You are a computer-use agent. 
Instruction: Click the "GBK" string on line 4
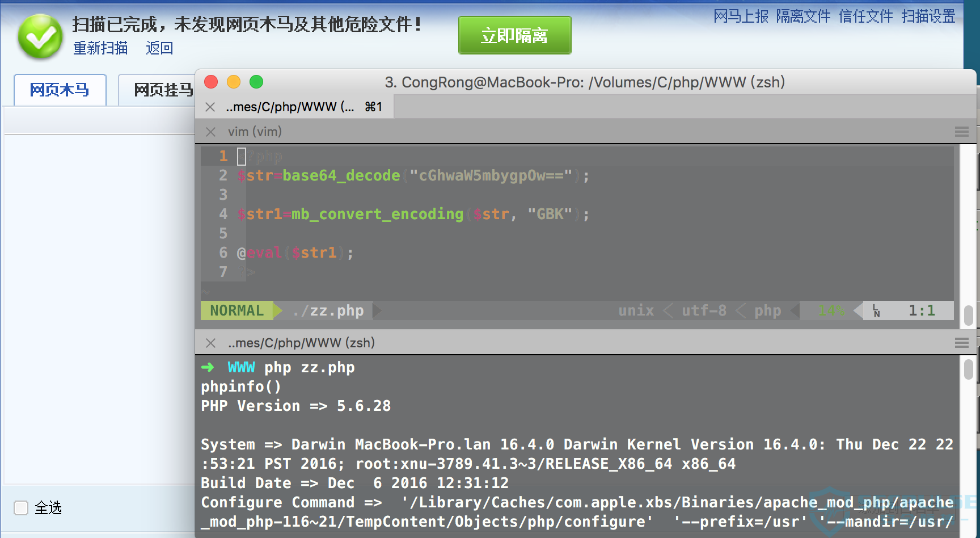tap(550, 214)
